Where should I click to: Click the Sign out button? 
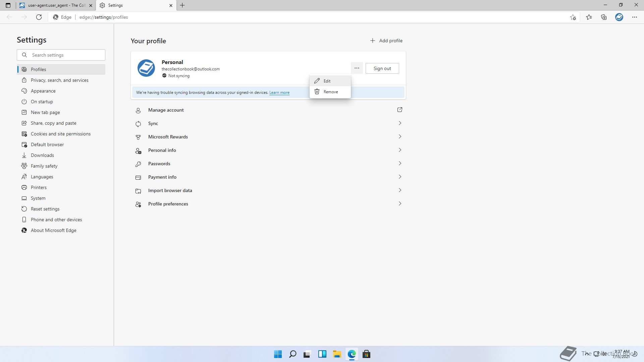(382, 68)
